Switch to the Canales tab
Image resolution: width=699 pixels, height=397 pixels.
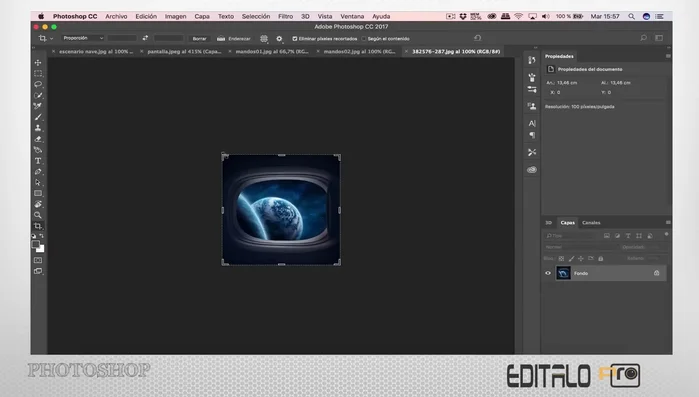pos(591,222)
